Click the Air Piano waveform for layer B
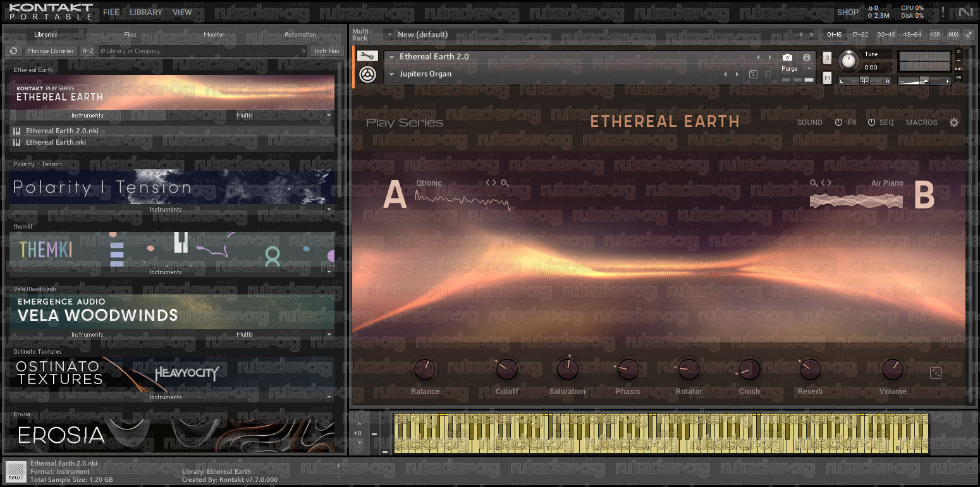This screenshot has width=980, height=487. tap(857, 201)
